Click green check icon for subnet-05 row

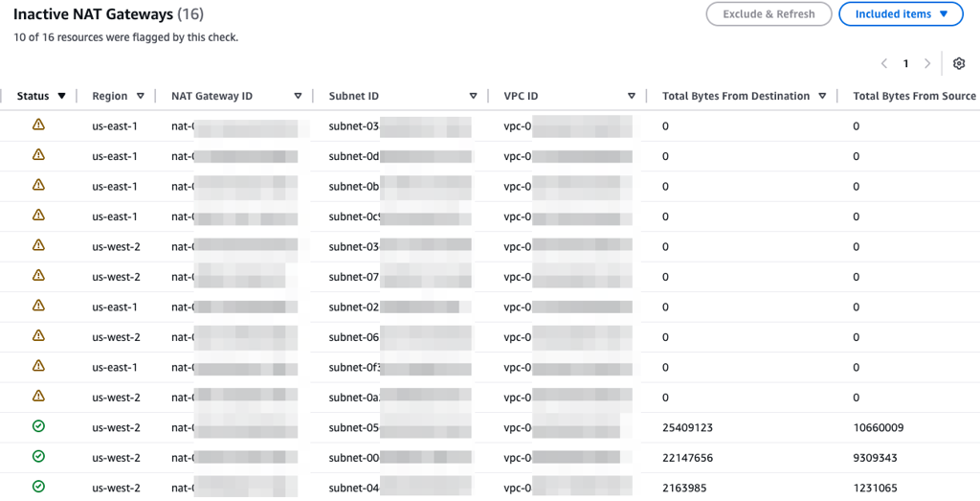38,426
